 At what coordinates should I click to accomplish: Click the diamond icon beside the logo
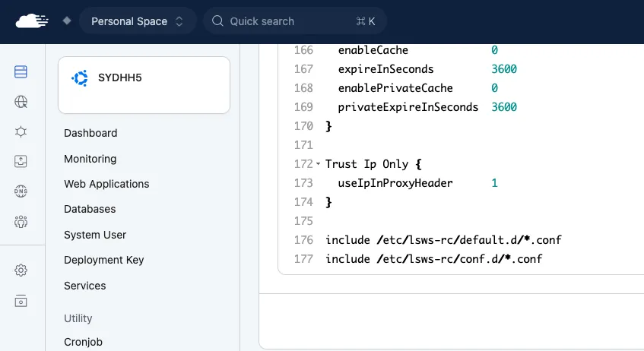coord(67,21)
